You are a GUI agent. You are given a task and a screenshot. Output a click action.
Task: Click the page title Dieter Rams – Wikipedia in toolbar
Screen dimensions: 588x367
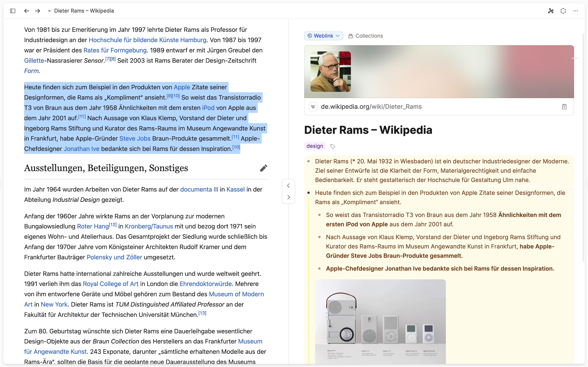(x=84, y=11)
